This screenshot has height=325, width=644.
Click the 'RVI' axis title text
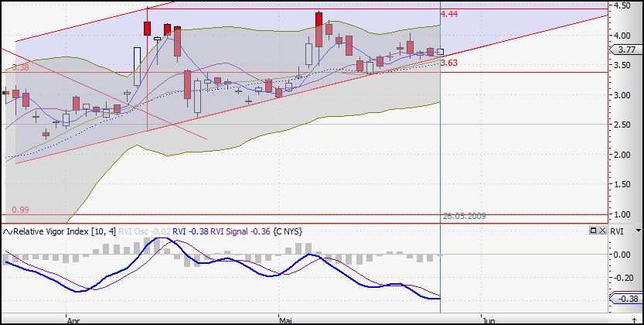click(x=617, y=231)
